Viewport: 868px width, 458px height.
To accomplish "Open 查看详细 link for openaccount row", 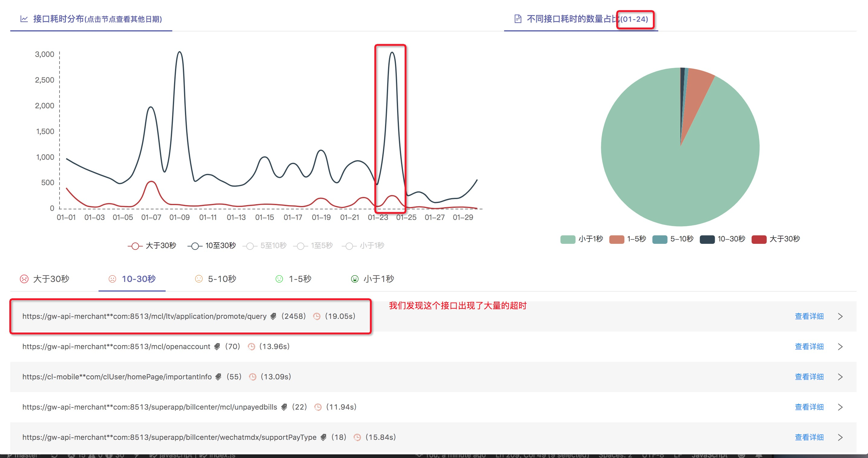I will tap(809, 347).
